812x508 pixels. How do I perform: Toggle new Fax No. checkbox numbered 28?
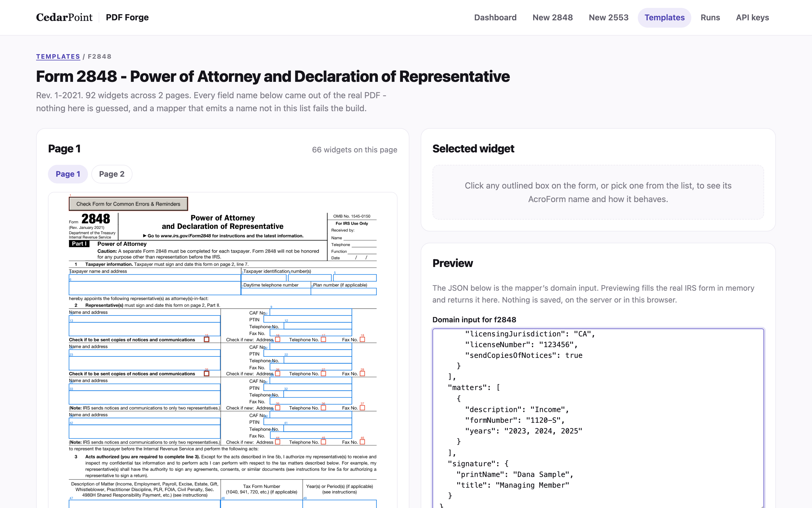coord(362,374)
